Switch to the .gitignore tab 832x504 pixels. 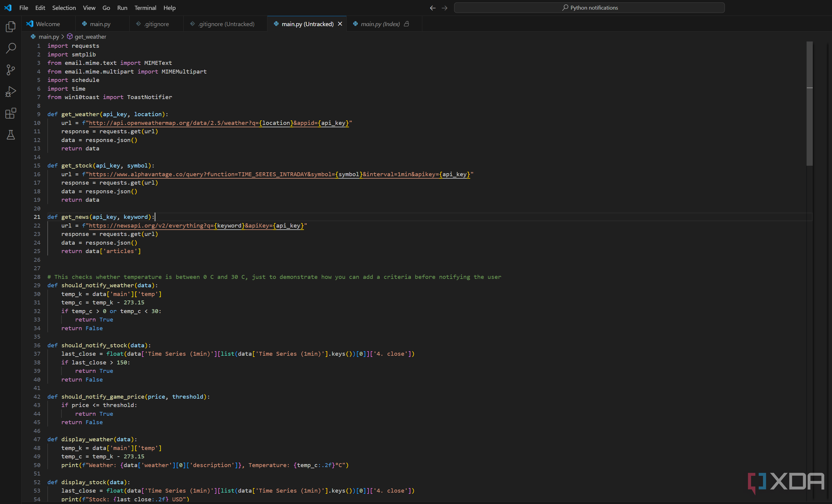click(x=156, y=24)
